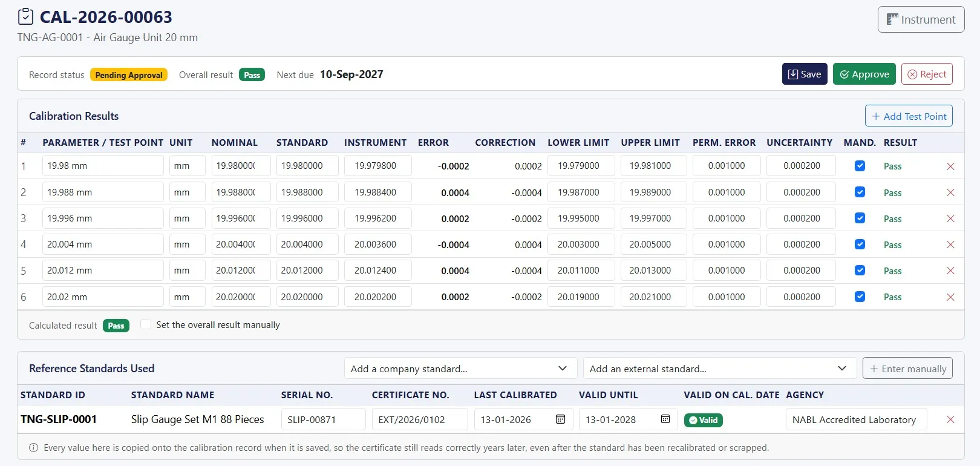Save the calibration record
Screen dimensions: 980x466
point(805,74)
